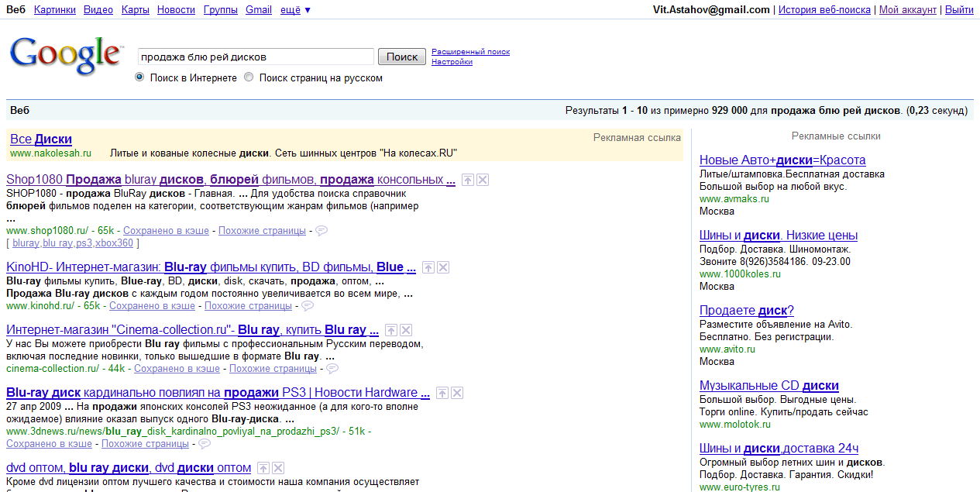This screenshot has width=980, height=492.
Task: Open 'Музыкальные CD диски' ad
Action: (x=769, y=386)
